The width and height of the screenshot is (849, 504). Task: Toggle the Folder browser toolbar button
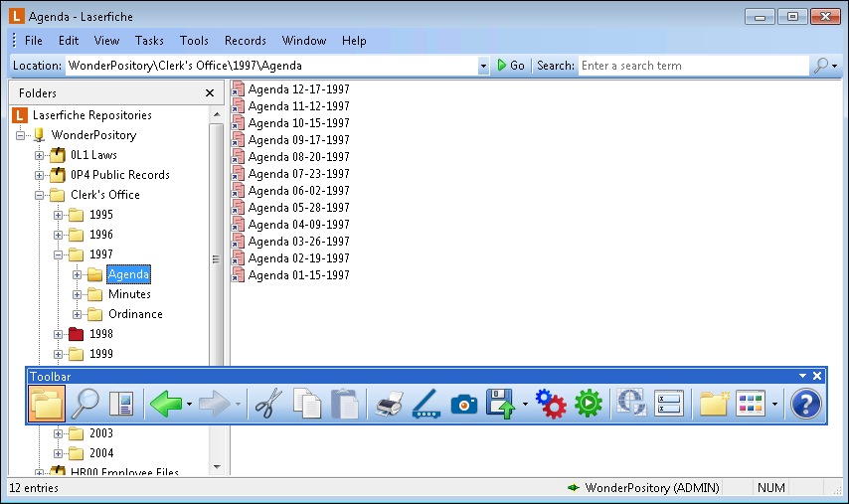click(x=47, y=404)
